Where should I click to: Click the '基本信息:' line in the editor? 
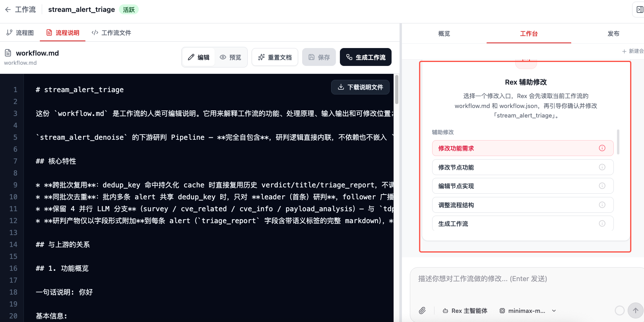point(51,316)
